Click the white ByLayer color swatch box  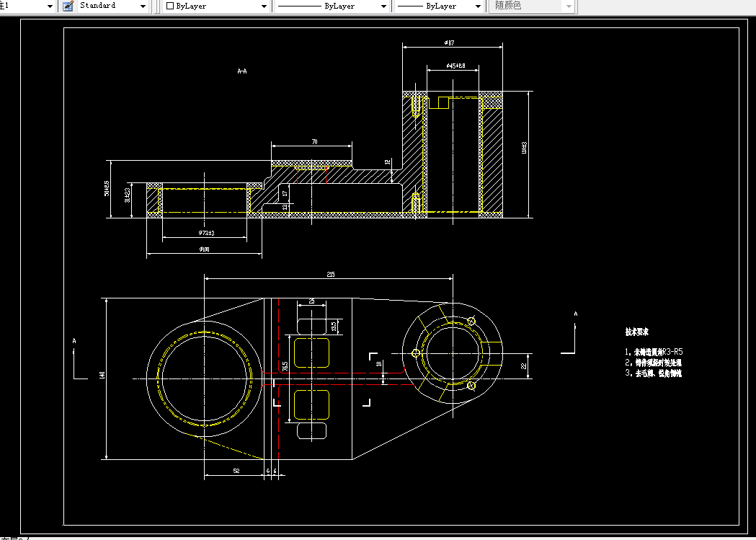[169, 6]
